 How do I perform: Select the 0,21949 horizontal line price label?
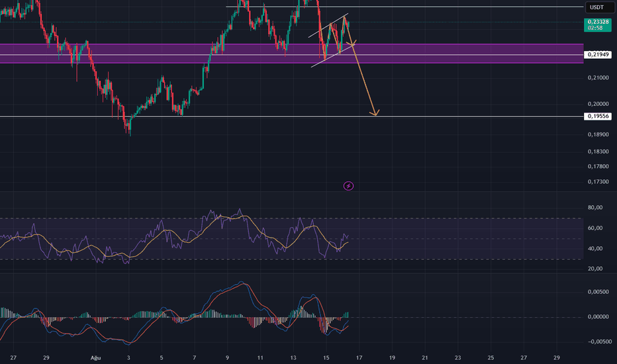click(x=598, y=54)
